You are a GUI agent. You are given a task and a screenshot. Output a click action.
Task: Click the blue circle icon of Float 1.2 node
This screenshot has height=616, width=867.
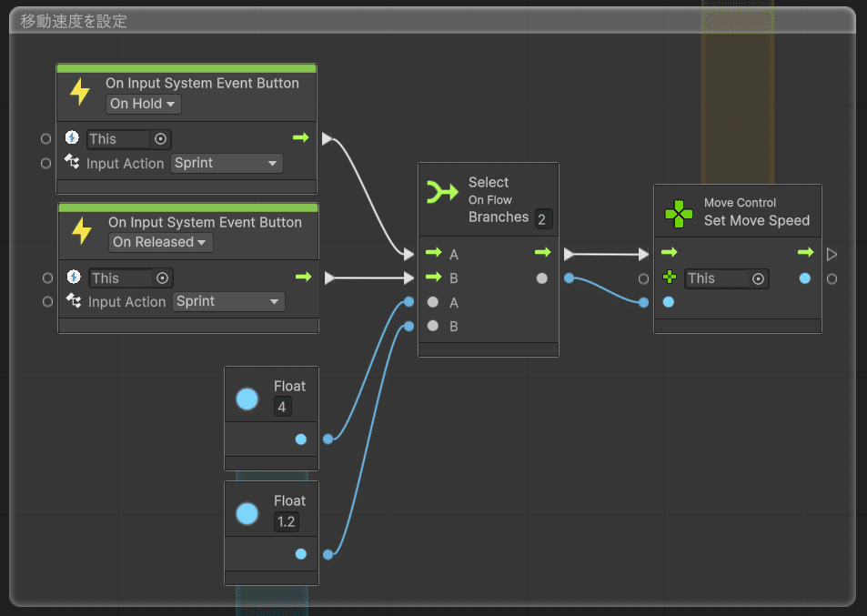(x=247, y=513)
